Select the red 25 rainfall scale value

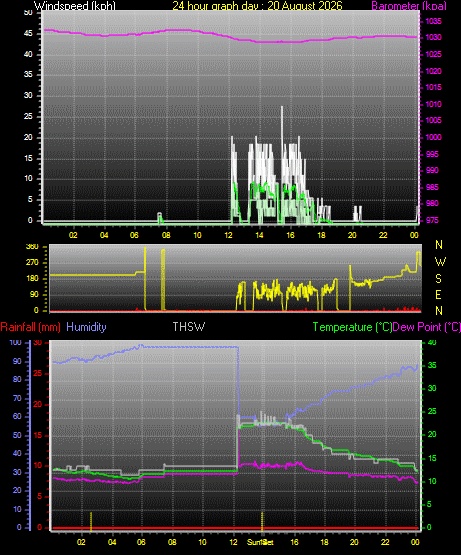[38, 374]
